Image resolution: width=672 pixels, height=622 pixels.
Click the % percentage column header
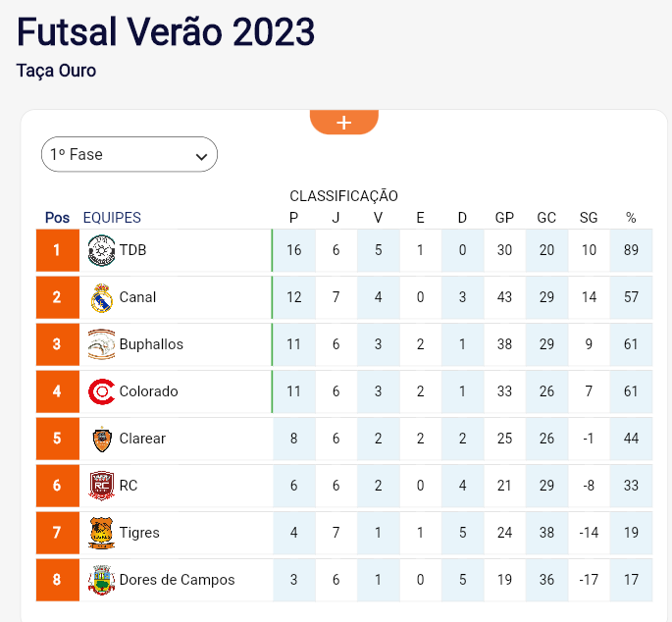click(x=631, y=218)
